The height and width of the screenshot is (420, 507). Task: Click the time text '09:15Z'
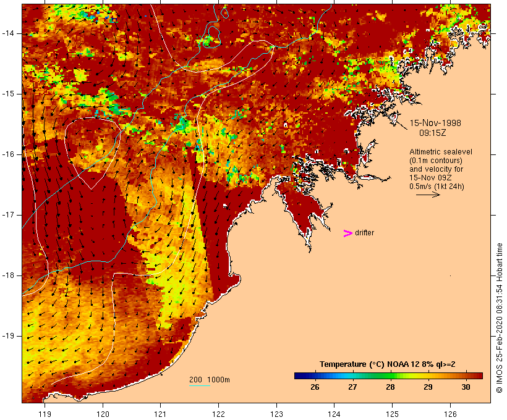click(x=433, y=133)
